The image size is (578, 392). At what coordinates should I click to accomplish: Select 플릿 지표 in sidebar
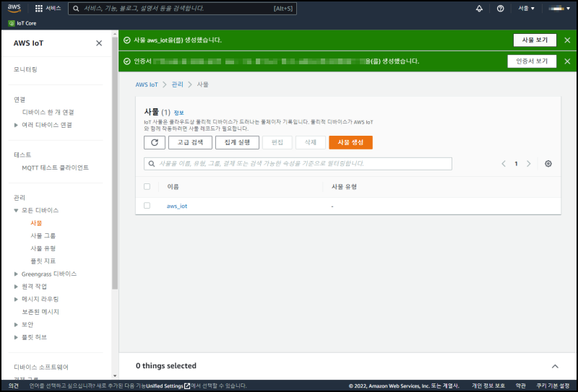[x=43, y=261]
